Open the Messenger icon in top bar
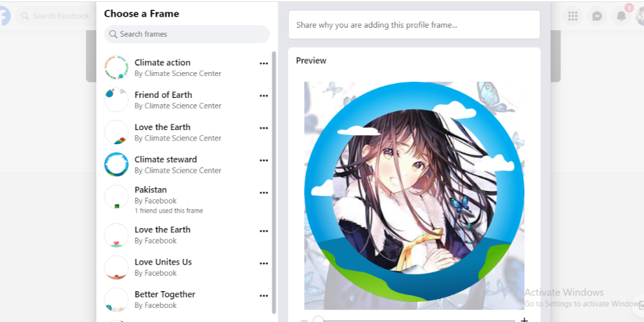Image resolution: width=644 pixels, height=322 pixels. 597,16
